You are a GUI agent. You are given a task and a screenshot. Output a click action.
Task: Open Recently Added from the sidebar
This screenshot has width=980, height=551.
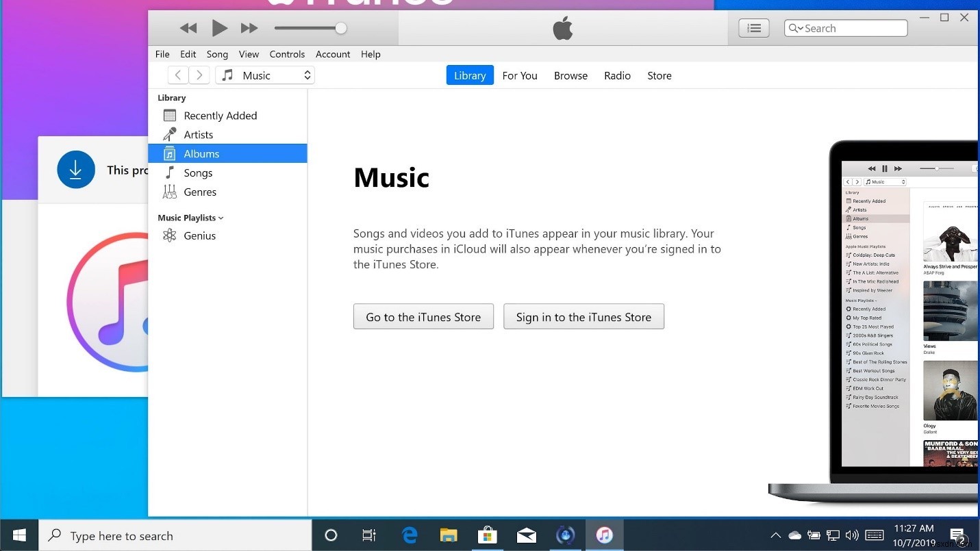click(x=169, y=115)
